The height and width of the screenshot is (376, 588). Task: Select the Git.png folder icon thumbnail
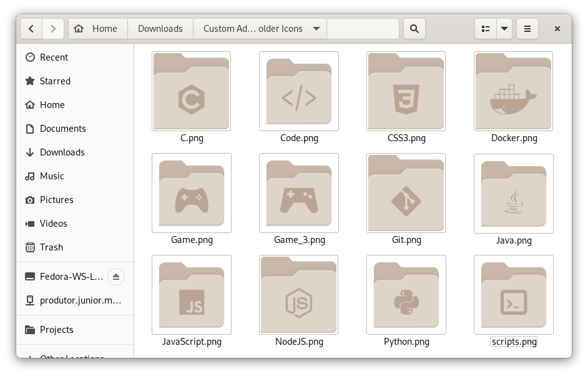click(406, 193)
